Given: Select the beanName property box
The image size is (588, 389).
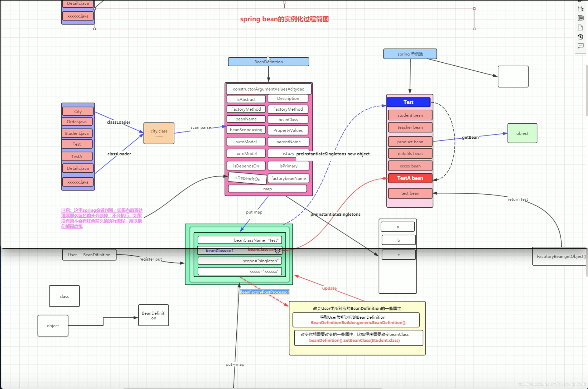Looking at the screenshot, I should [246, 119].
